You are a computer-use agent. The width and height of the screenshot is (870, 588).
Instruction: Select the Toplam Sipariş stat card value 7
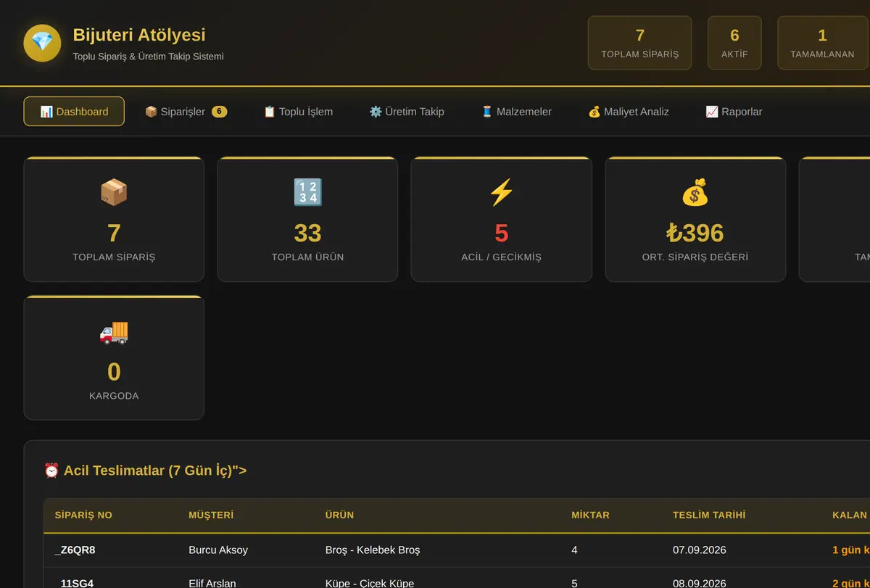coord(114,233)
